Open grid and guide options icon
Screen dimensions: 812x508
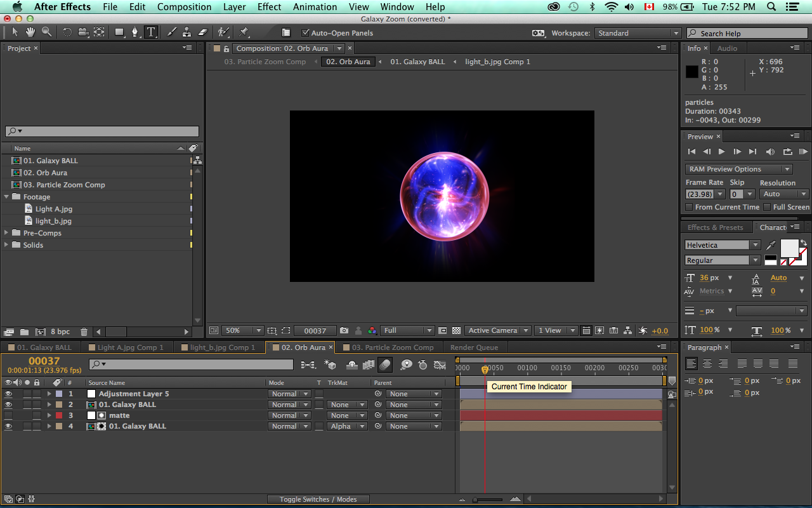click(x=272, y=330)
